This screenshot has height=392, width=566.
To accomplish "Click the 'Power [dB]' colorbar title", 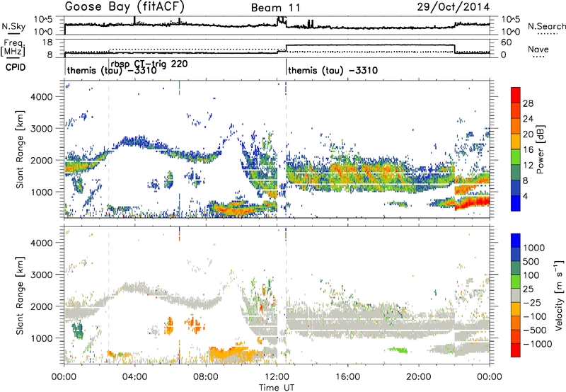I will [541, 149].
